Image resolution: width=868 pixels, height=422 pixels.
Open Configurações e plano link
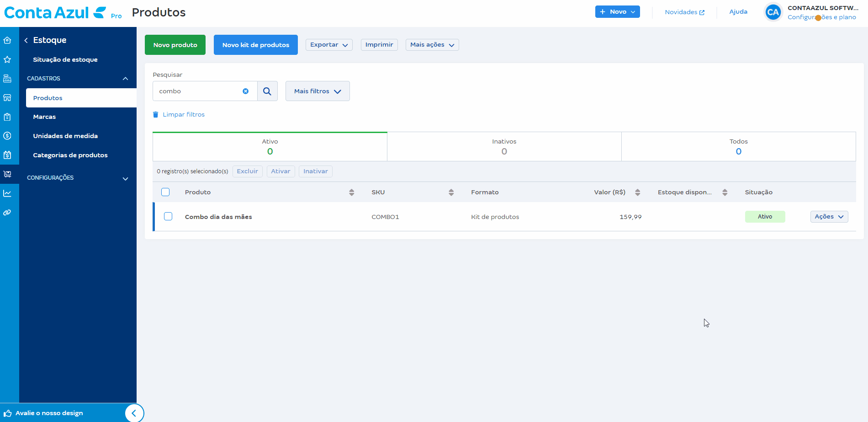pyautogui.click(x=822, y=17)
